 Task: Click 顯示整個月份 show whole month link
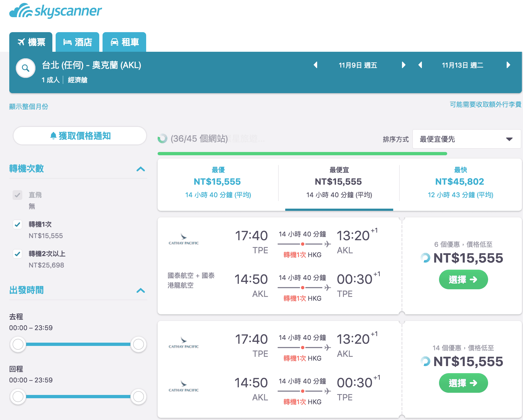tap(29, 106)
